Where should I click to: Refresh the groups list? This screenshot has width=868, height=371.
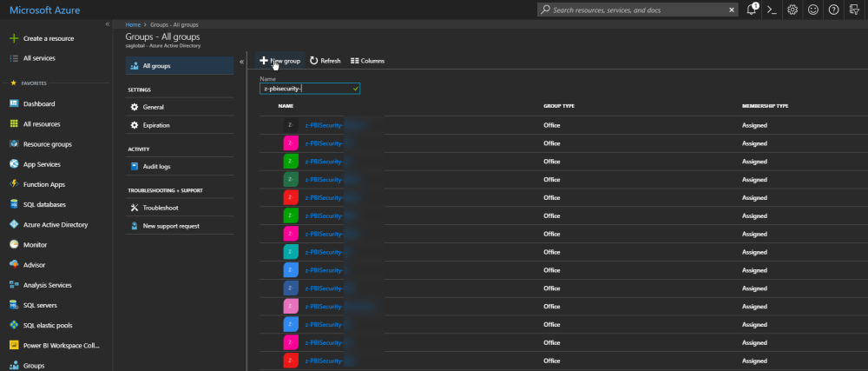[x=325, y=61]
